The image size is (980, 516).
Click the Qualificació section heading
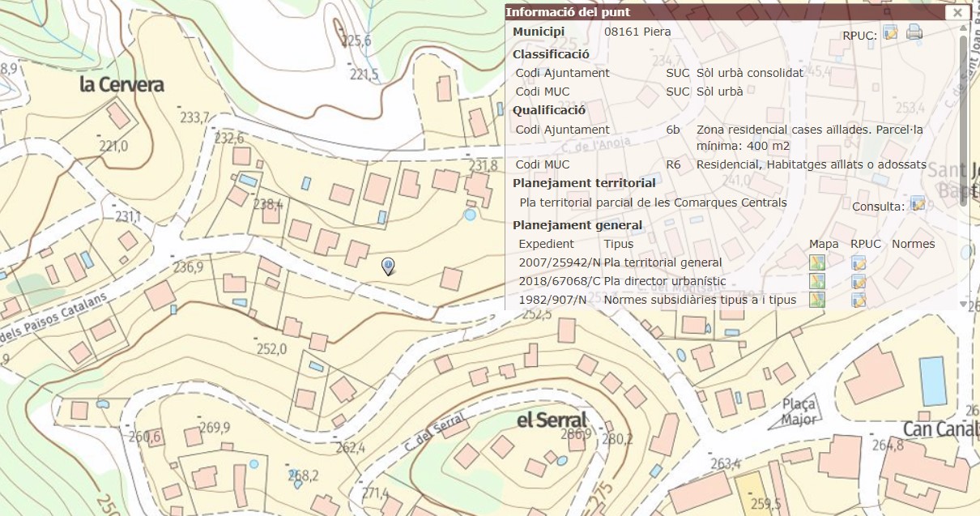(x=549, y=110)
